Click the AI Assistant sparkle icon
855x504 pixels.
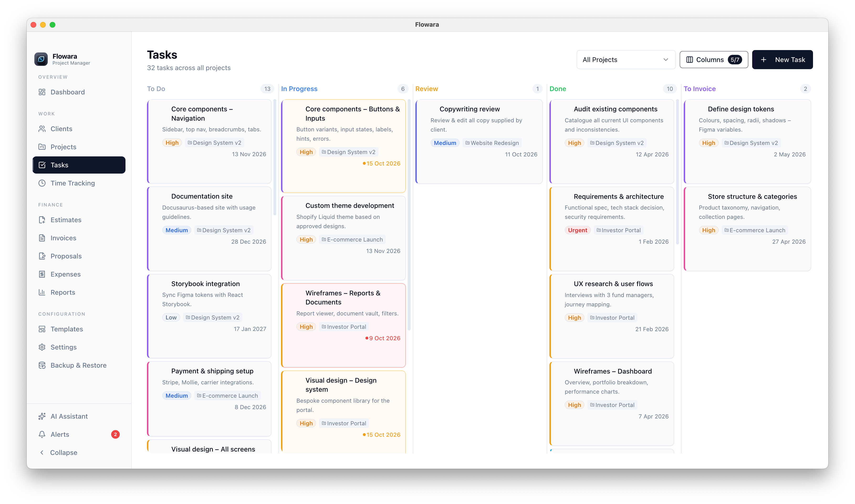coord(42,416)
